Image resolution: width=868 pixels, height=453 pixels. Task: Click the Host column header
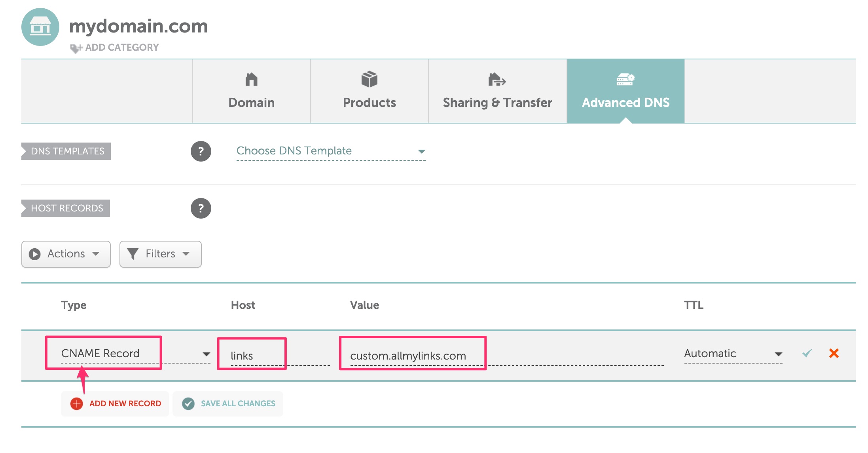[243, 305]
